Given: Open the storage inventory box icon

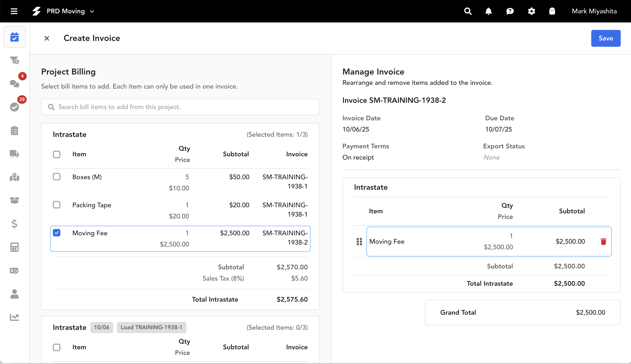Looking at the screenshot, I should [14, 200].
